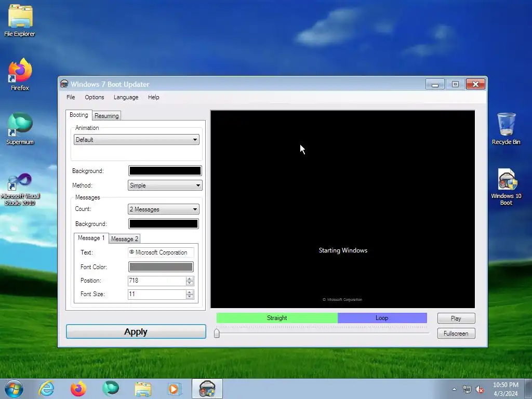Expand the Messages Count dropdown

pos(164,209)
